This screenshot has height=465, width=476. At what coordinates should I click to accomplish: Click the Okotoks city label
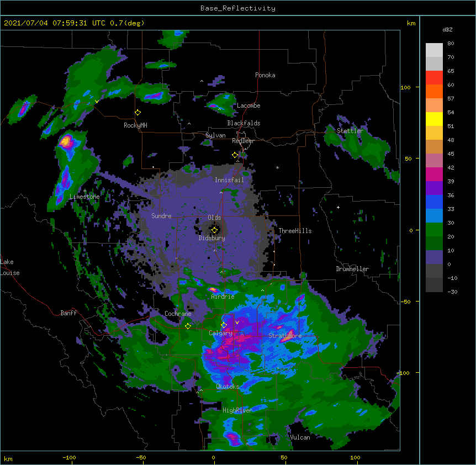coord(228,387)
